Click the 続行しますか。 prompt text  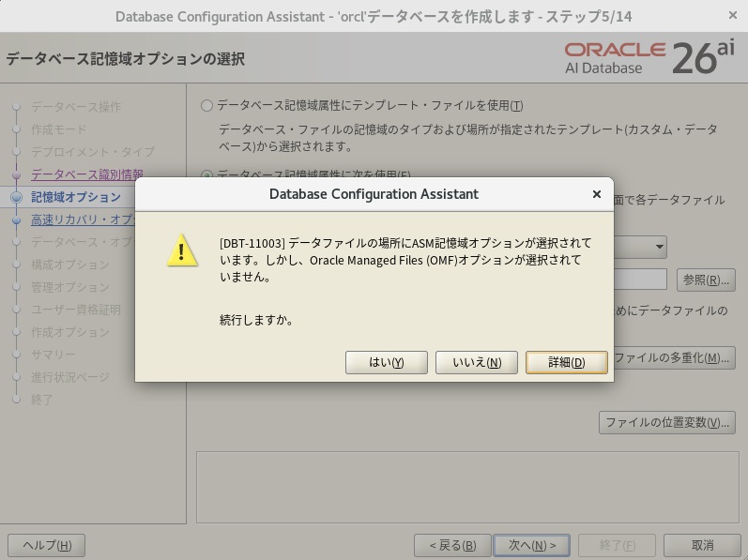pos(256,320)
